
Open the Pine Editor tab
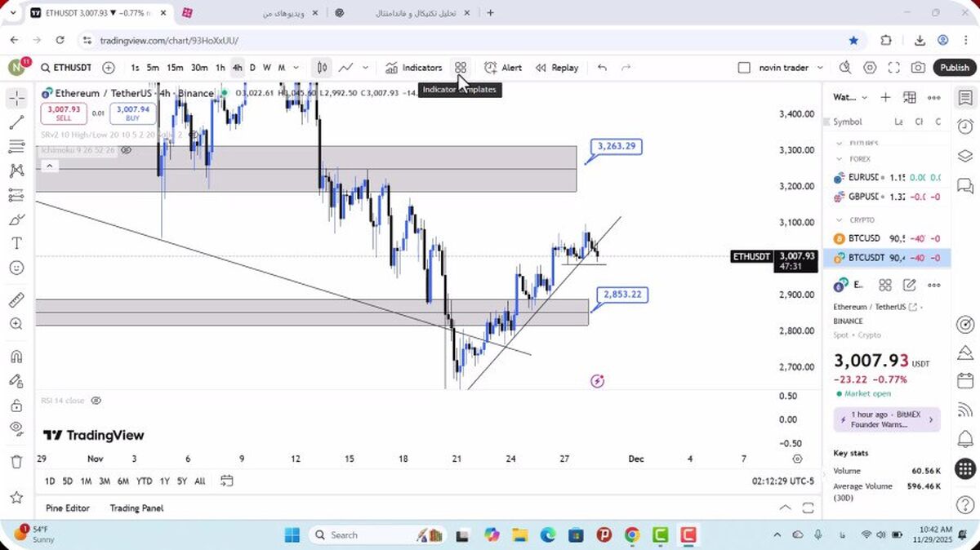click(x=68, y=508)
